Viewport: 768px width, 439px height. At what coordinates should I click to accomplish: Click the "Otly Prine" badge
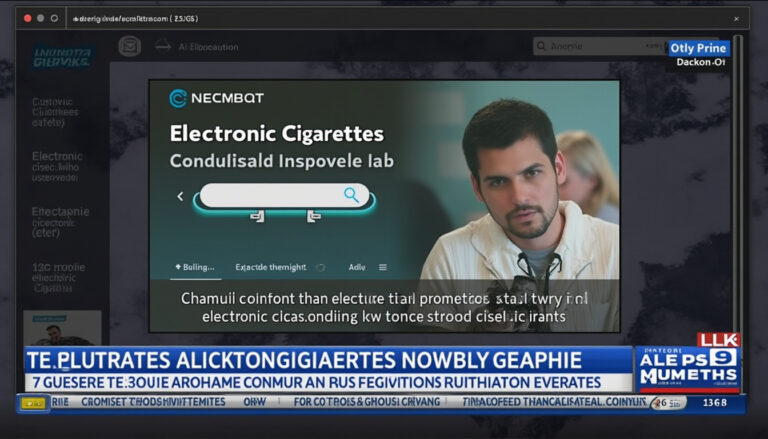click(698, 48)
